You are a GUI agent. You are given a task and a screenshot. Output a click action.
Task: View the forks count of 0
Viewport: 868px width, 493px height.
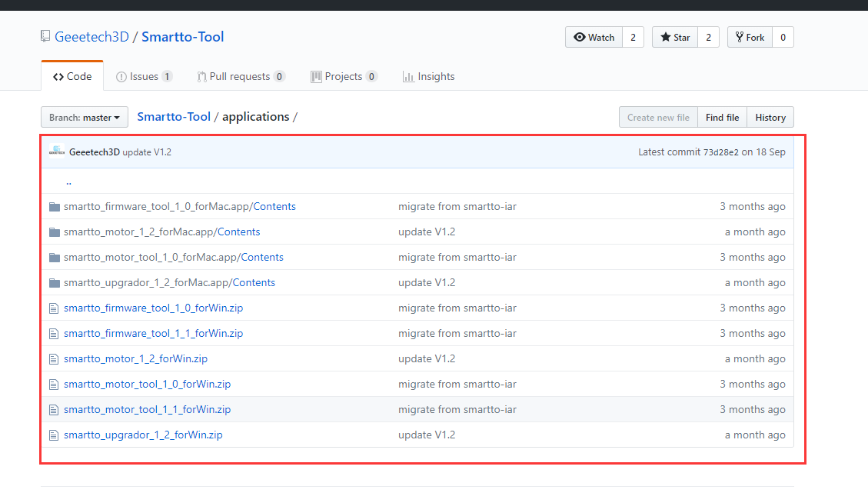[783, 37]
